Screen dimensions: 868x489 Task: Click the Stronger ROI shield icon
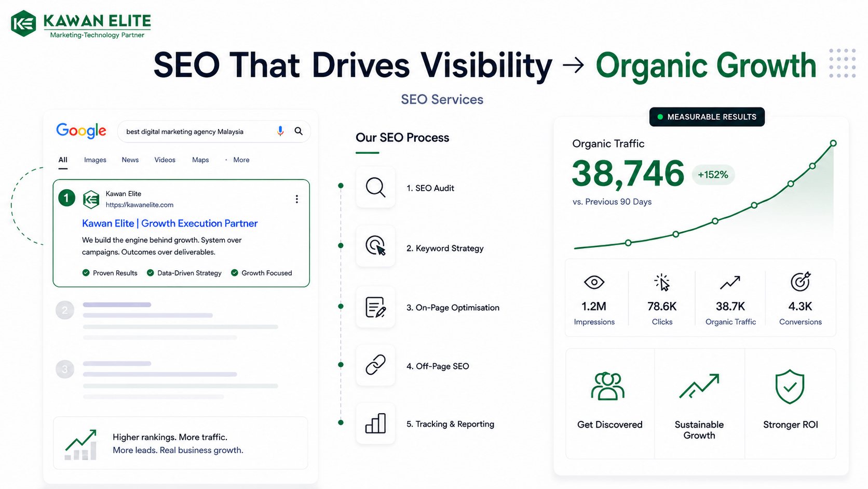(x=790, y=387)
